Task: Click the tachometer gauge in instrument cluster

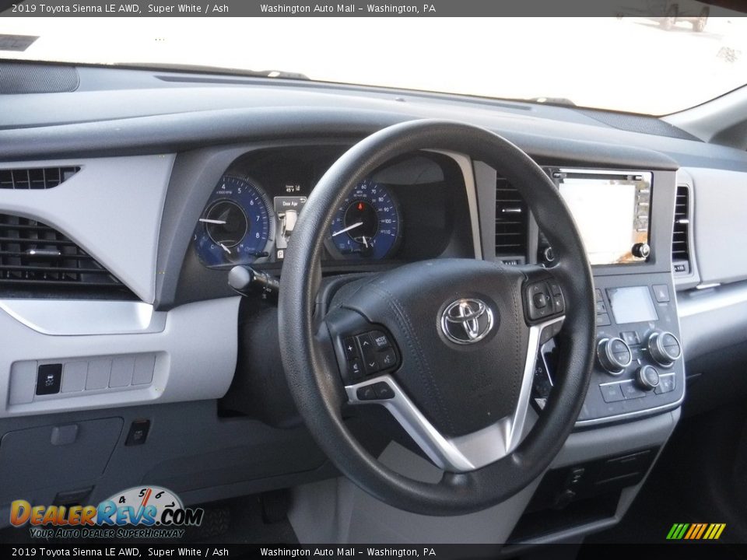Action: coord(233,223)
